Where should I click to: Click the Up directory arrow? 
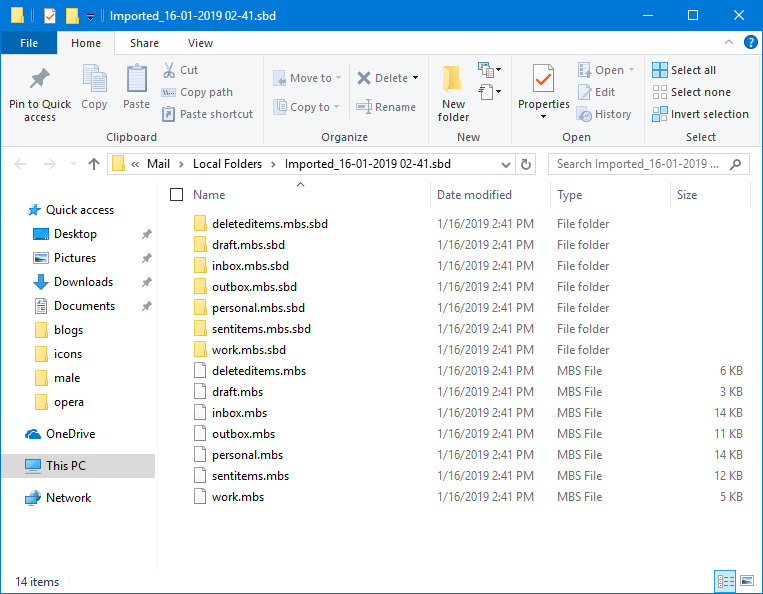[x=93, y=164]
